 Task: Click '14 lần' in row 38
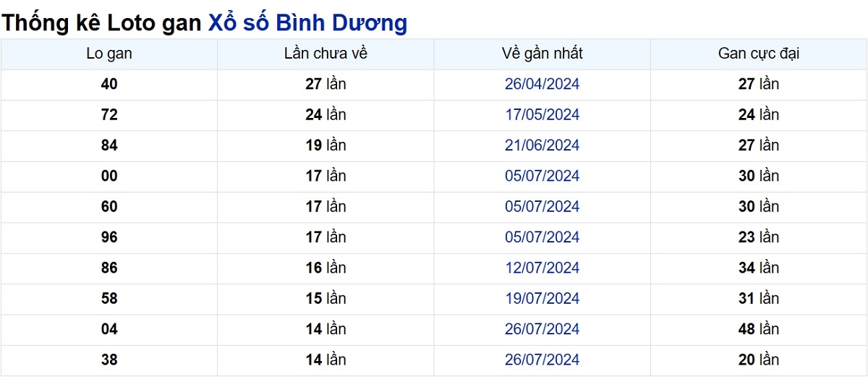(325, 360)
